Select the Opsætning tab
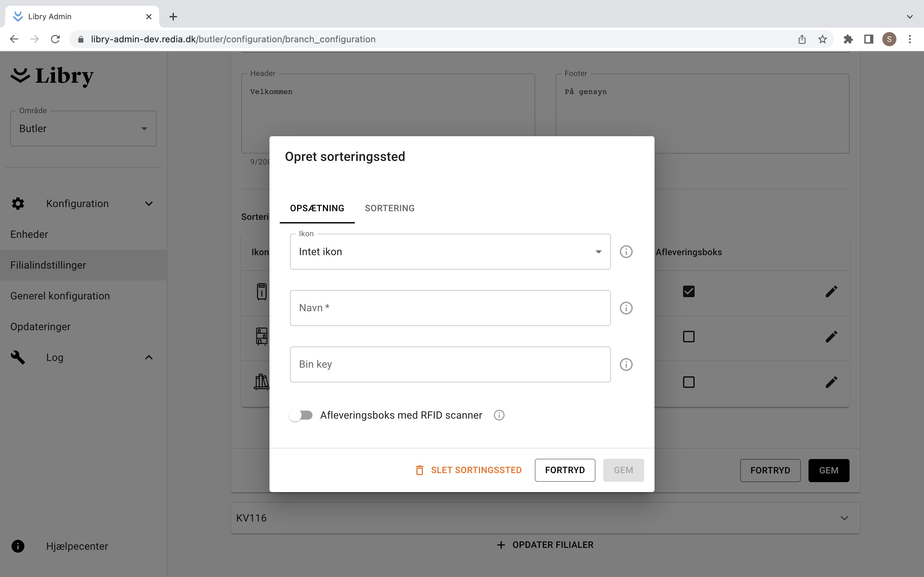This screenshot has width=924, height=577. tap(317, 208)
